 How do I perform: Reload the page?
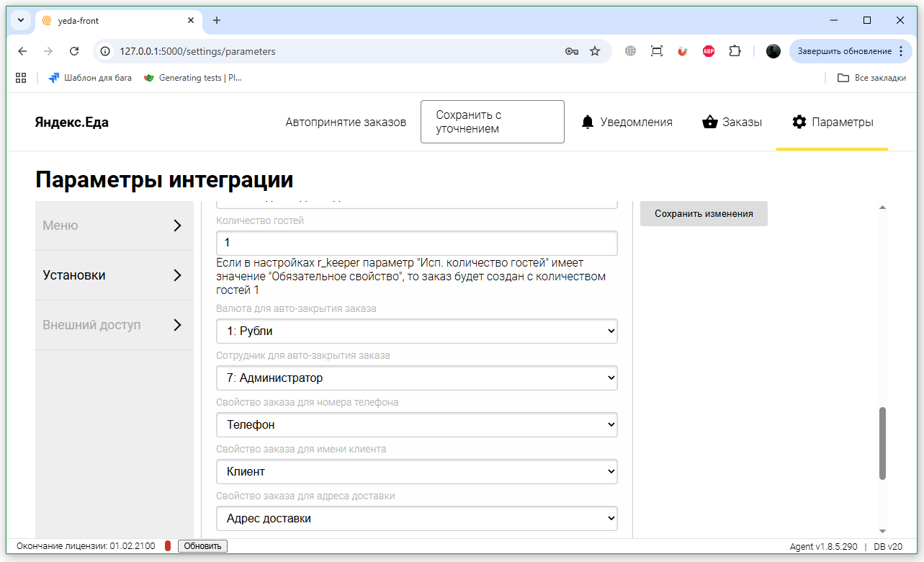74,51
